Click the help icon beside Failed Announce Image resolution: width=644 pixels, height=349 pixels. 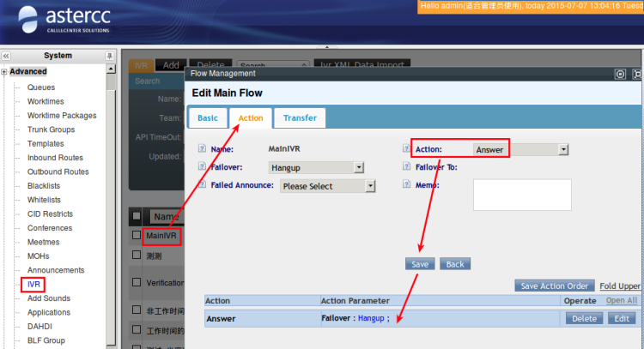(x=203, y=184)
